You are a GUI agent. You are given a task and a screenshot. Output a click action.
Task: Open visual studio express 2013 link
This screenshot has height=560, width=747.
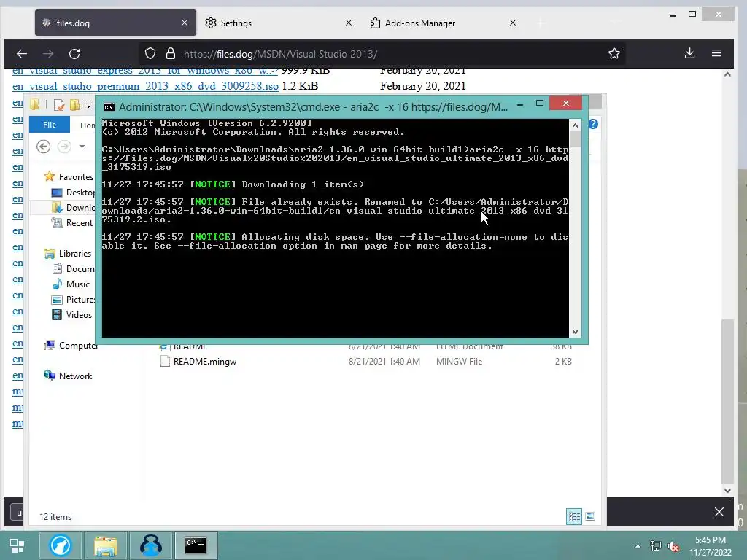pos(145,71)
